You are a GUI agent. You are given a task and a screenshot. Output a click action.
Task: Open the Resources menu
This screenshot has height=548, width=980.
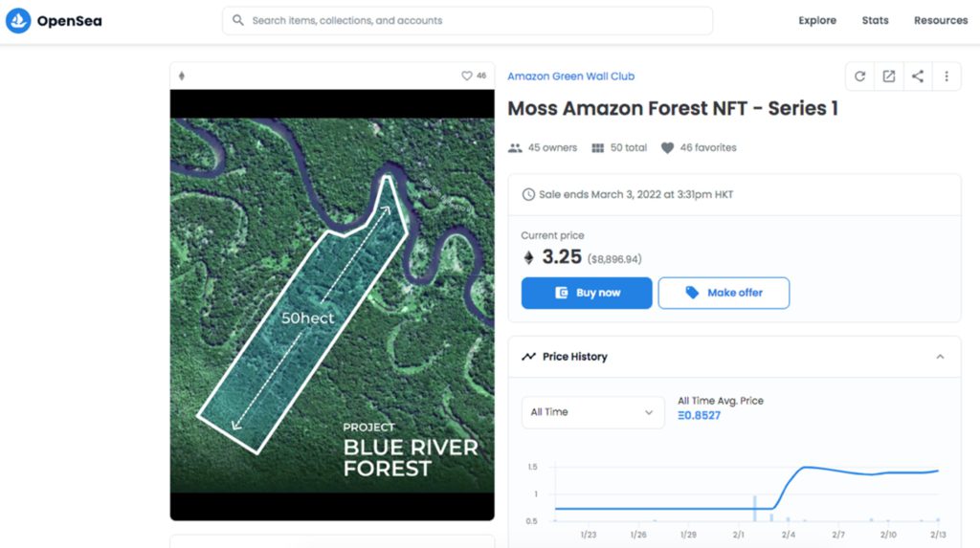[940, 21]
